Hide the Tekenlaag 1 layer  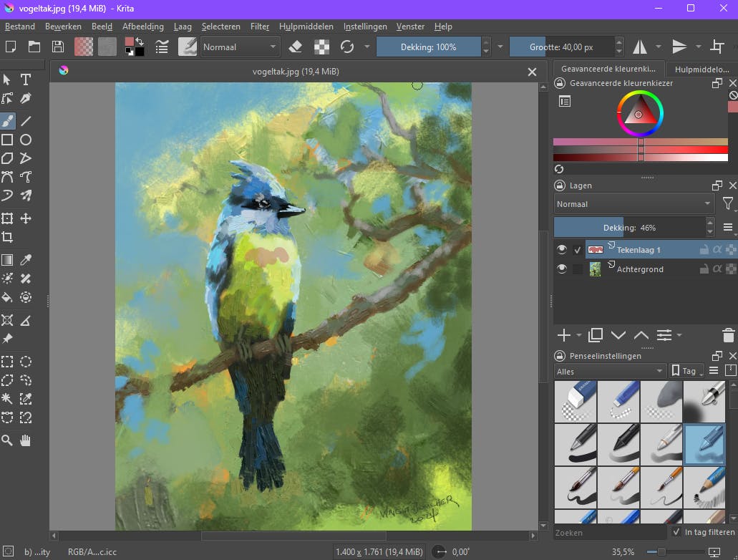[562, 250]
